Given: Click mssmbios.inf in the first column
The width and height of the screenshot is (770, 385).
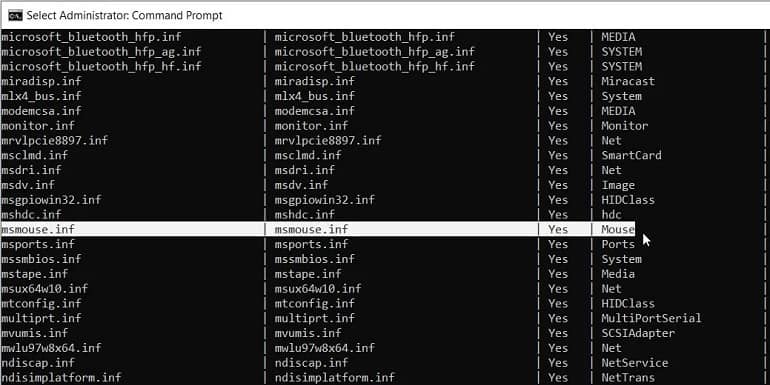Looking at the screenshot, I should pos(42,259).
